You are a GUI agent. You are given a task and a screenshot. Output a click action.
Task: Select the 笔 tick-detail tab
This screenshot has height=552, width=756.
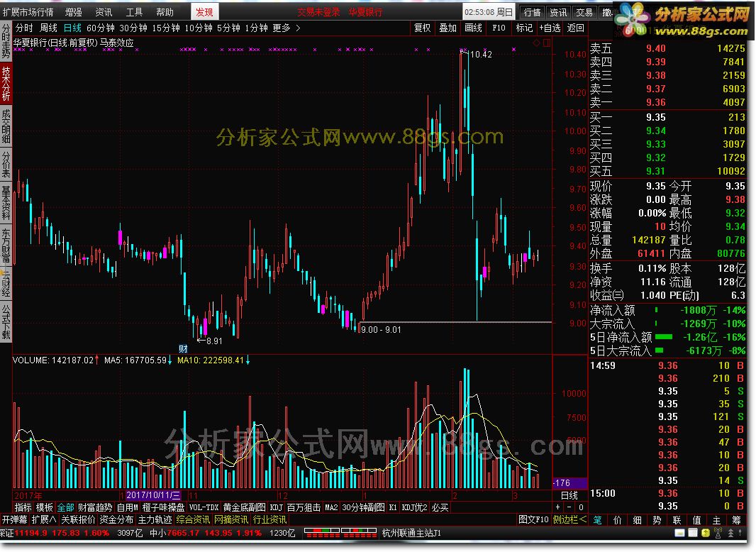tap(598, 519)
